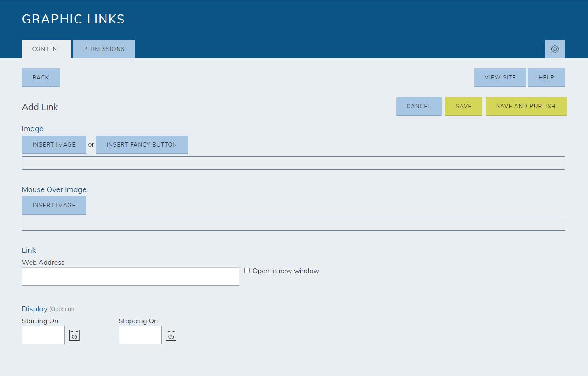Click the Add Link heading
The height and width of the screenshot is (384, 588).
[40, 107]
